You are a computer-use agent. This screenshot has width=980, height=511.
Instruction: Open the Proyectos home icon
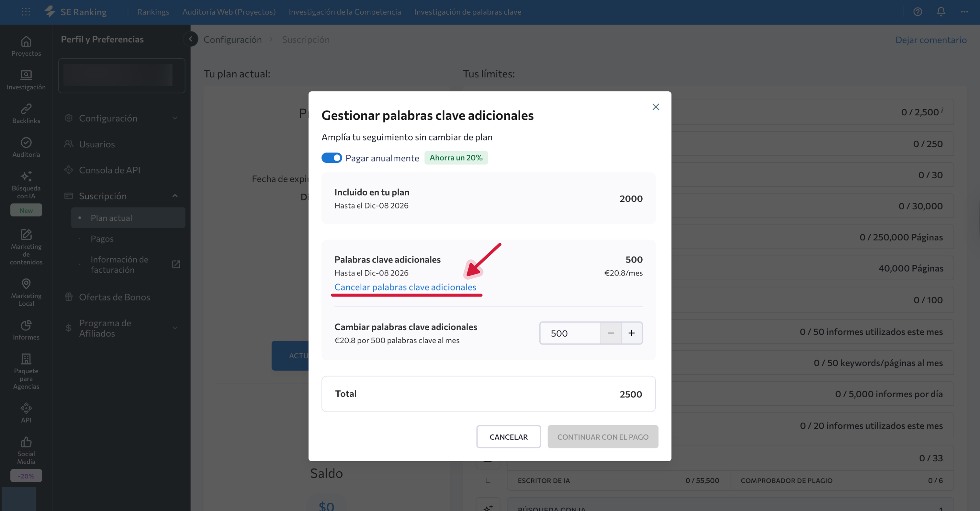point(26,41)
